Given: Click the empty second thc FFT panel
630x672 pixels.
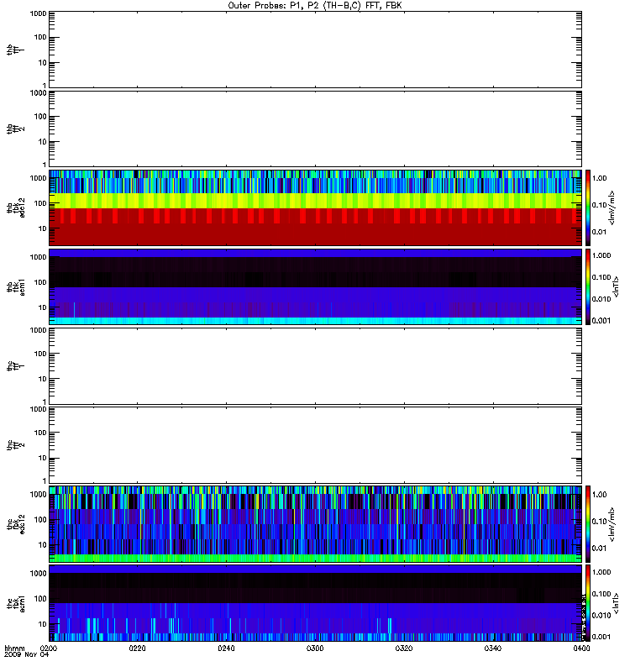Looking at the screenshot, I should click(x=315, y=445).
